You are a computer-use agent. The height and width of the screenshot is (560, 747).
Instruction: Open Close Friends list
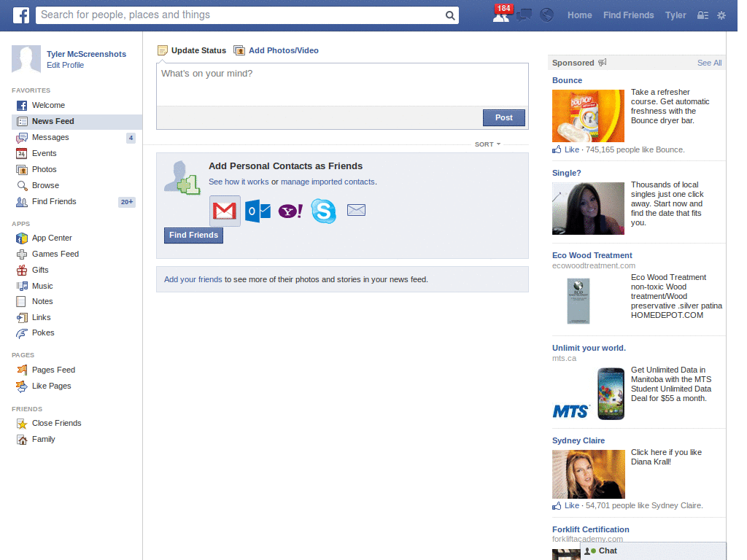[77, 424]
